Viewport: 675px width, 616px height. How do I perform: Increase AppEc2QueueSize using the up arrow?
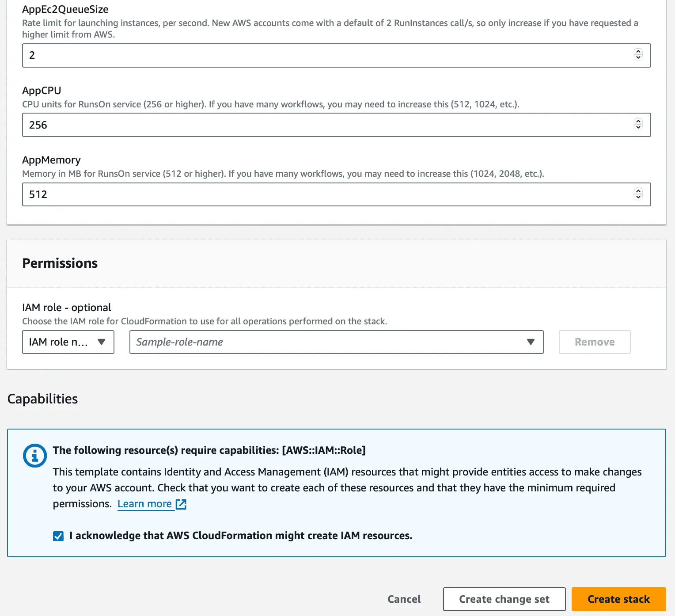638,52
